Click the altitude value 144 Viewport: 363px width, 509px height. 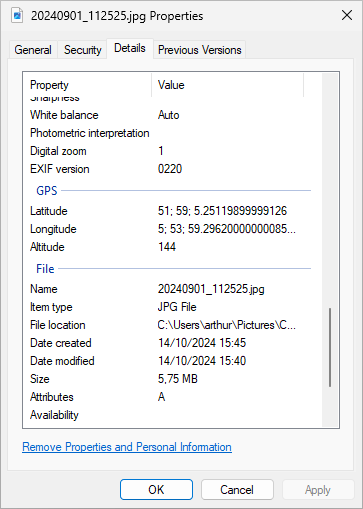tap(167, 247)
